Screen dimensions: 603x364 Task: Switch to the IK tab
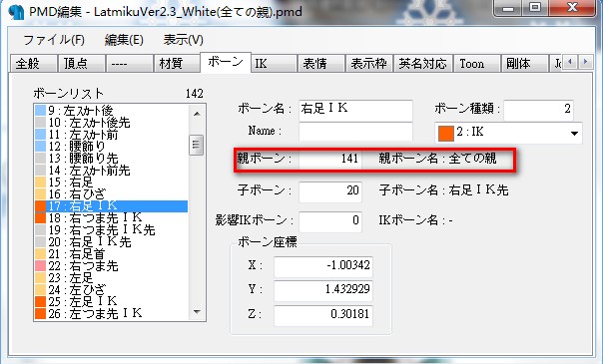274,64
